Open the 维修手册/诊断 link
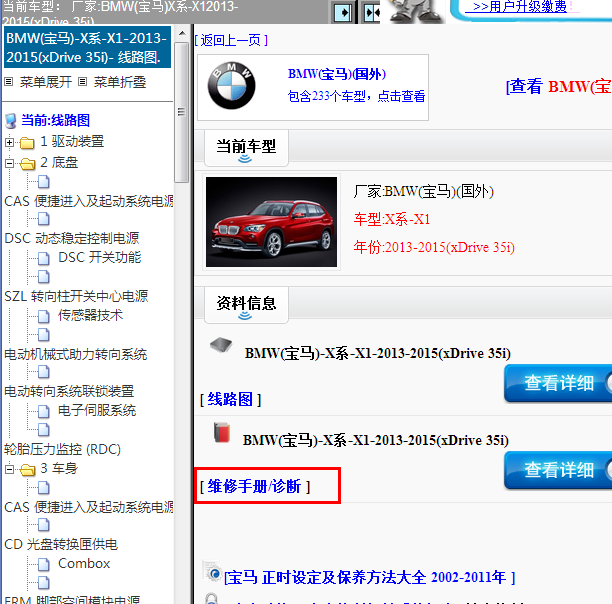This screenshot has height=604, width=612. pos(255,486)
